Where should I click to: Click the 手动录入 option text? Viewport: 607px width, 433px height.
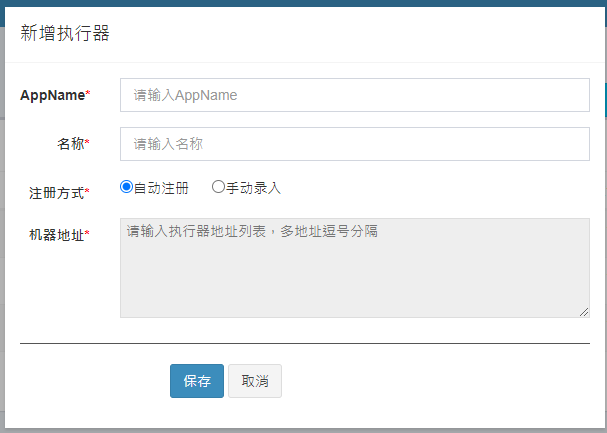(x=253, y=188)
